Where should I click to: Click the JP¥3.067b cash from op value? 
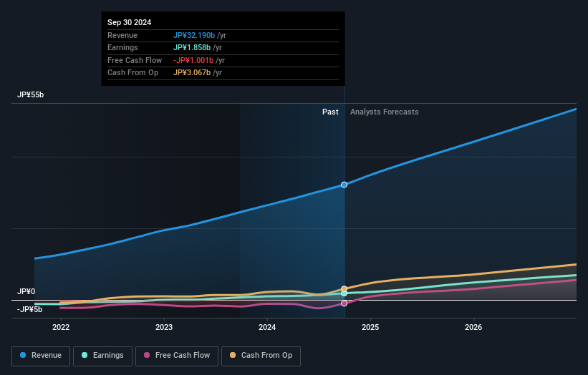click(192, 73)
